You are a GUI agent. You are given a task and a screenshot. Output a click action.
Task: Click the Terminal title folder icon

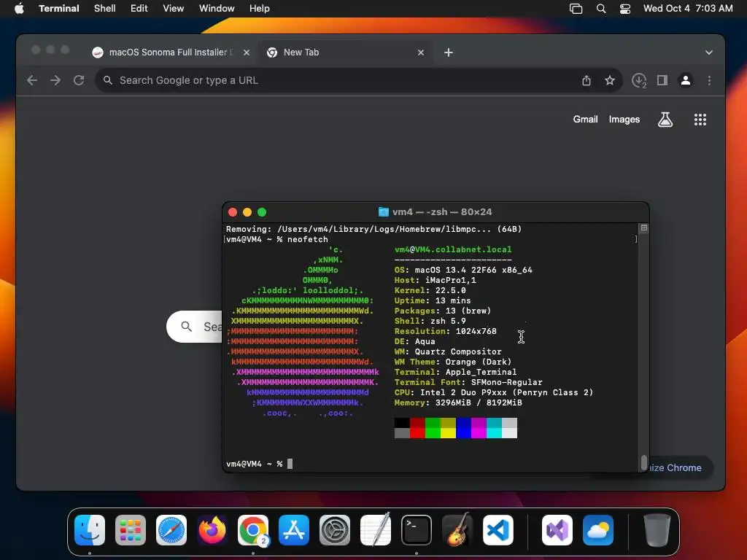pyautogui.click(x=384, y=212)
